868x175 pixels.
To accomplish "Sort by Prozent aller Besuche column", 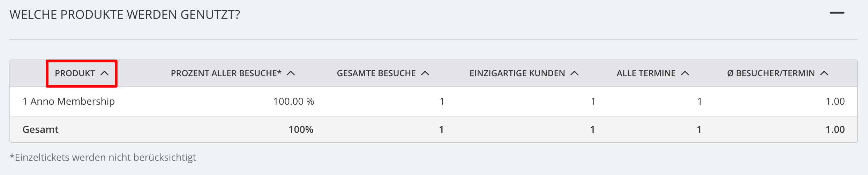I will [x=226, y=73].
